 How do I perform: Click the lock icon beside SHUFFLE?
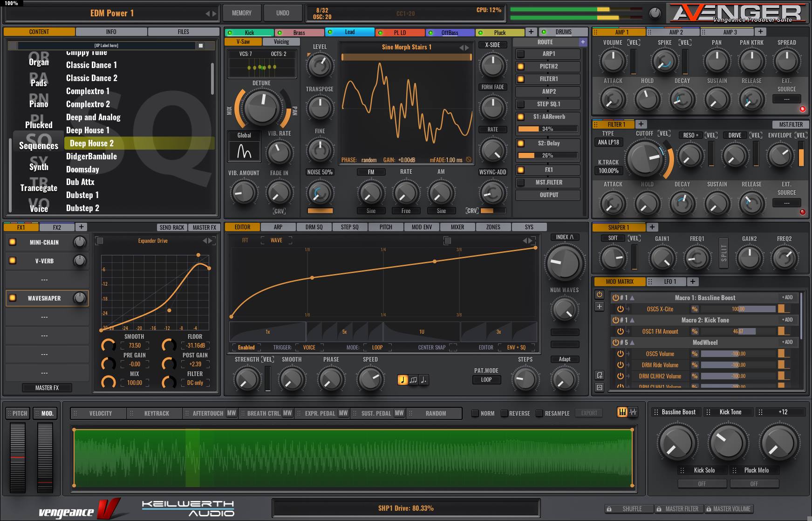tap(608, 509)
